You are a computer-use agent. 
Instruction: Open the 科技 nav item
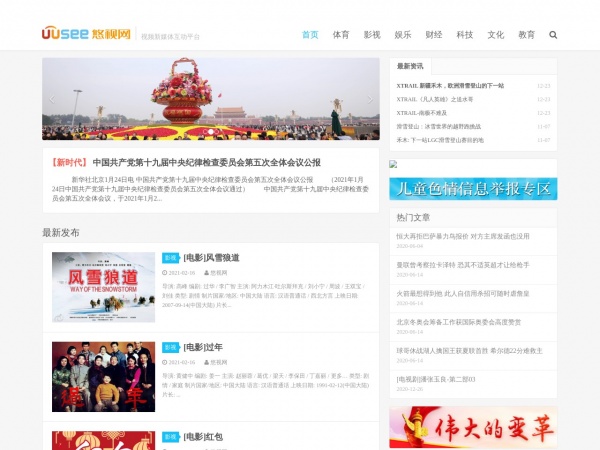465,35
